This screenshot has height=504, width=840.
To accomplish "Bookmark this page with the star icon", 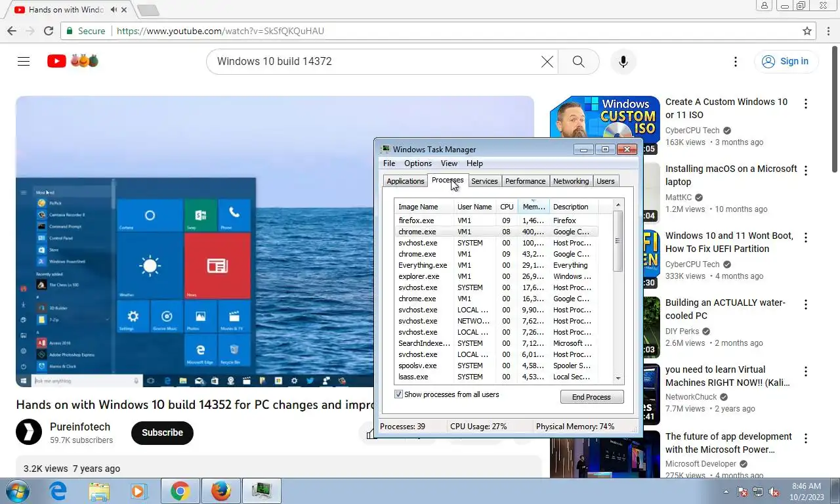I will tap(807, 31).
